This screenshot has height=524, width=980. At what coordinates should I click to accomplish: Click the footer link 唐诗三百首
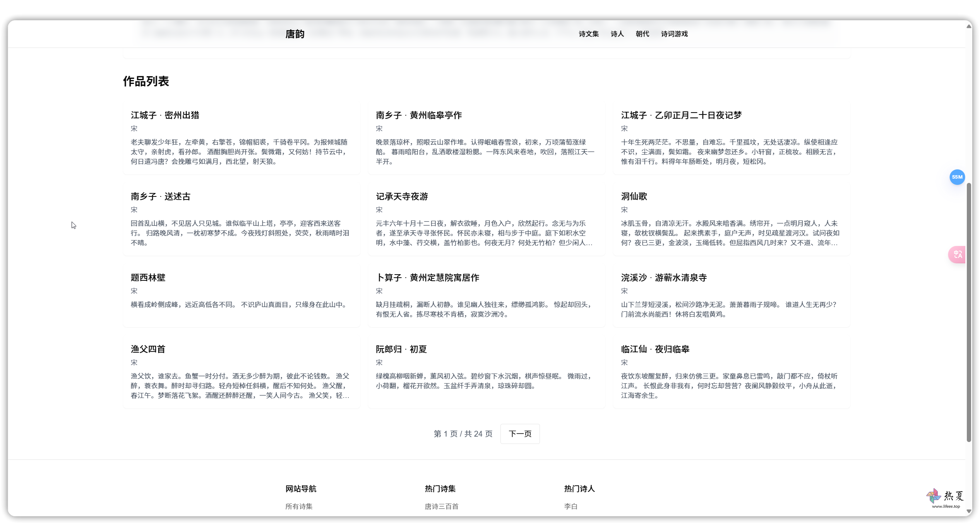coord(441,506)
